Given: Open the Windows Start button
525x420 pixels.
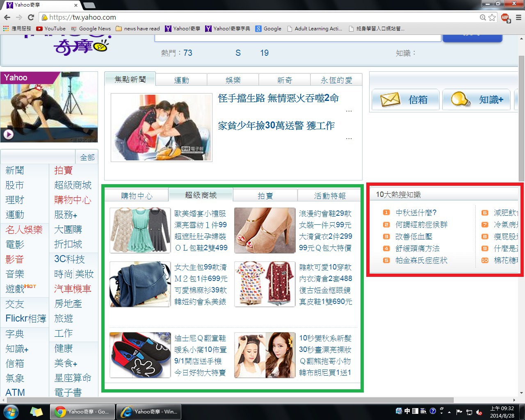Looking at the screenshot, I should pyautogui.click(x=11, y=412).
